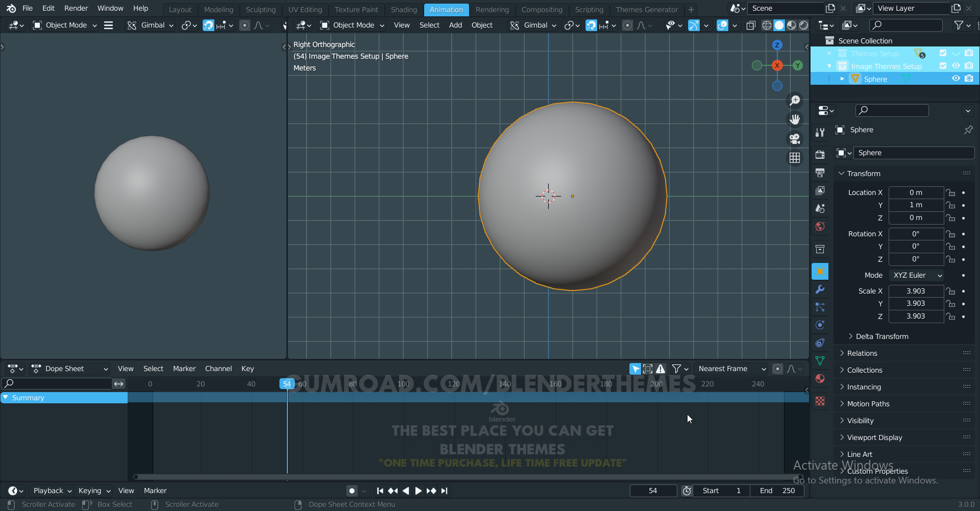Open the Material Properties tab
980x511 pixels.
point(820,378)
